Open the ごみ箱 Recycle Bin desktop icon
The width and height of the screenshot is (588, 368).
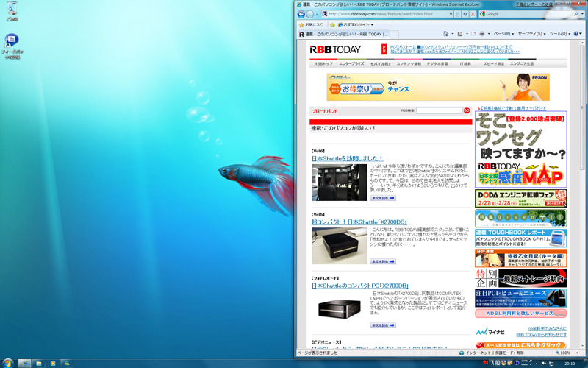click(x=12, y=11)
